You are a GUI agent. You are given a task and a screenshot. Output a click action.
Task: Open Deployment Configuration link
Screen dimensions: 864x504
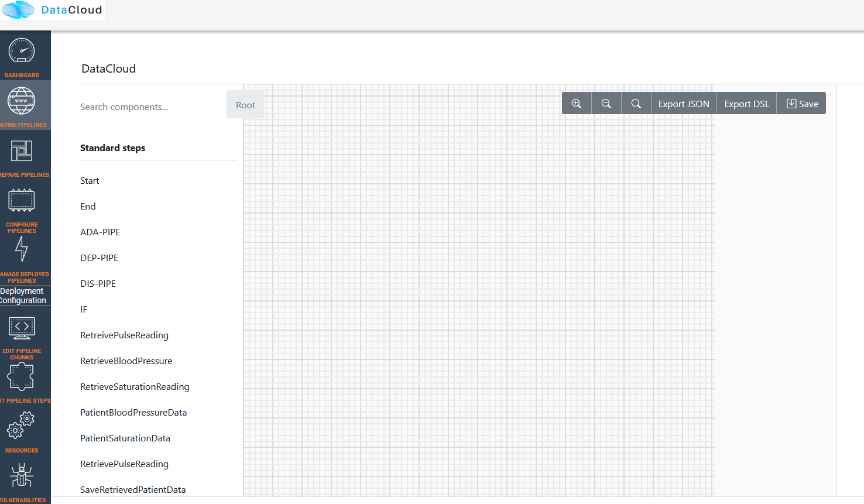pyautogui.click(x=23, y=296)
